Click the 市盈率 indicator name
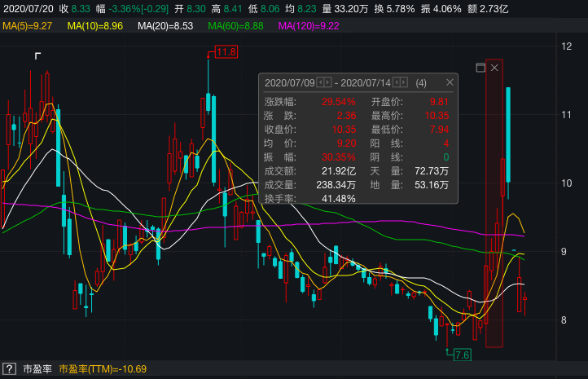The width and height of the screenshot is (588, 379). (x=37, y=369)
